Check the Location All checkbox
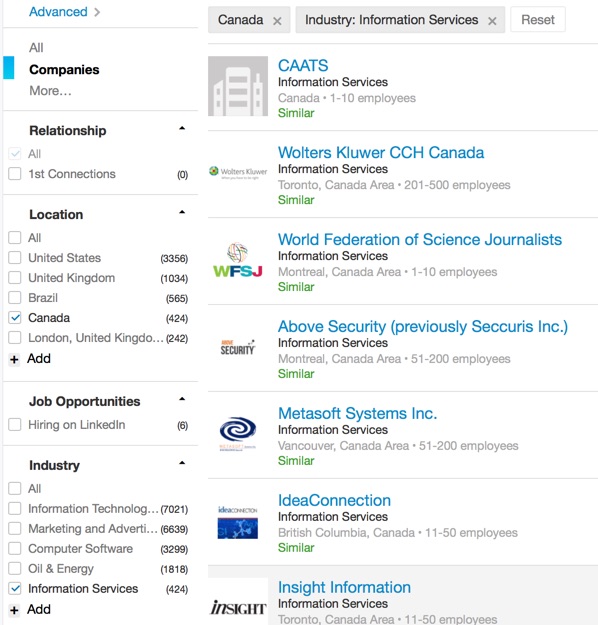598x625 pixels. (15, 238)
